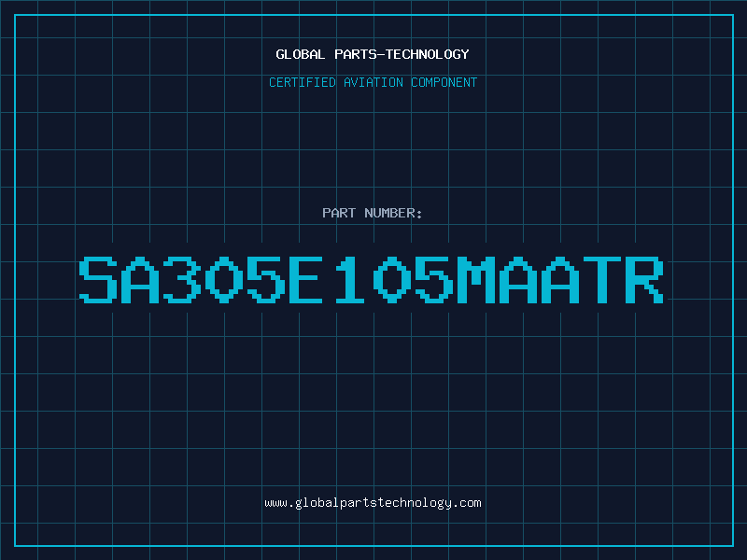This screenshot has height=560, width=747.
Task: Click the GLOBAL PARTS-TECHNOLOGY heading
Action: click(x=373, y=54)
